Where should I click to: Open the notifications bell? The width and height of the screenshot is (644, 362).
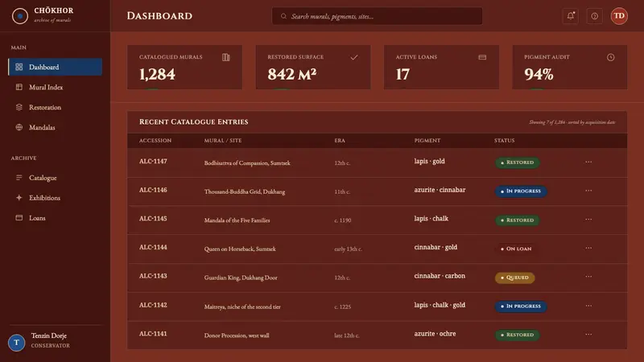571,16
